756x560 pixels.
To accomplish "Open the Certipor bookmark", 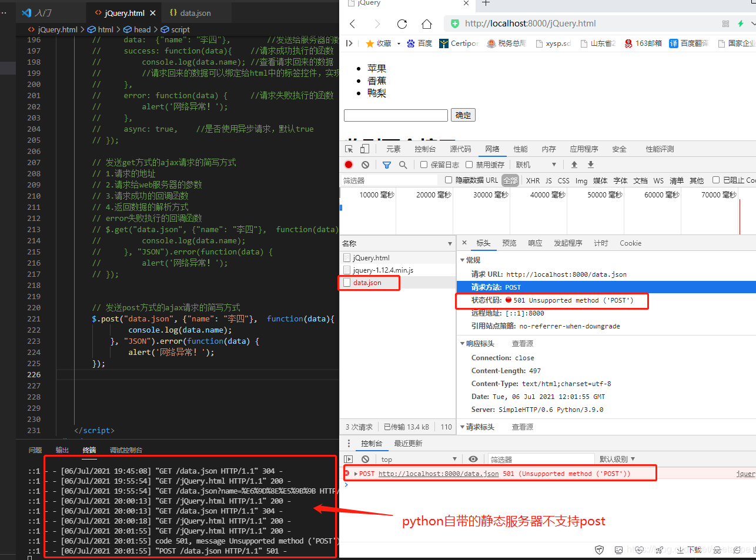I will 459,43.
